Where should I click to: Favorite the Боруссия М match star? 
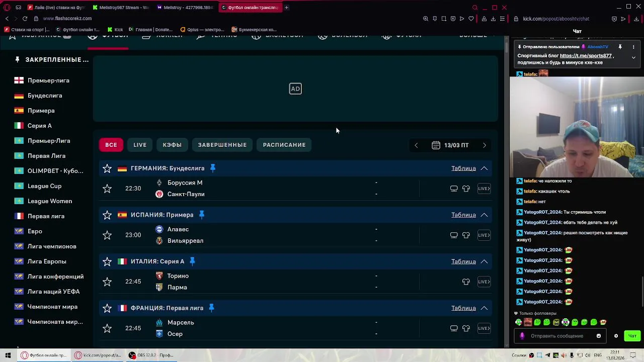(x=107, y=189)
